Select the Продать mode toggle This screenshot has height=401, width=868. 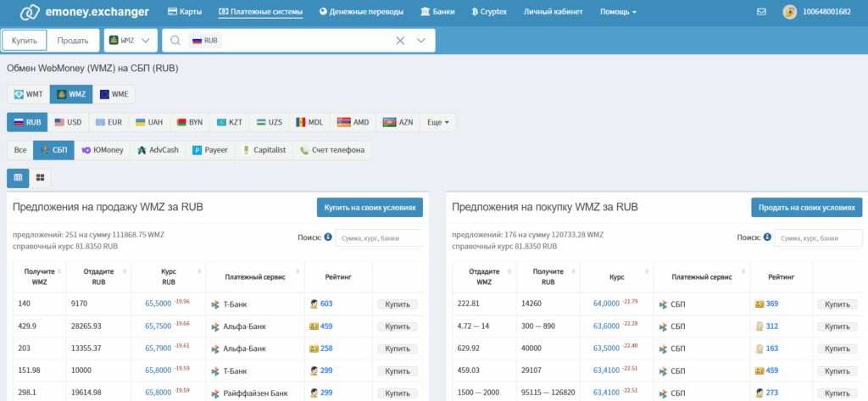[73, 41]
